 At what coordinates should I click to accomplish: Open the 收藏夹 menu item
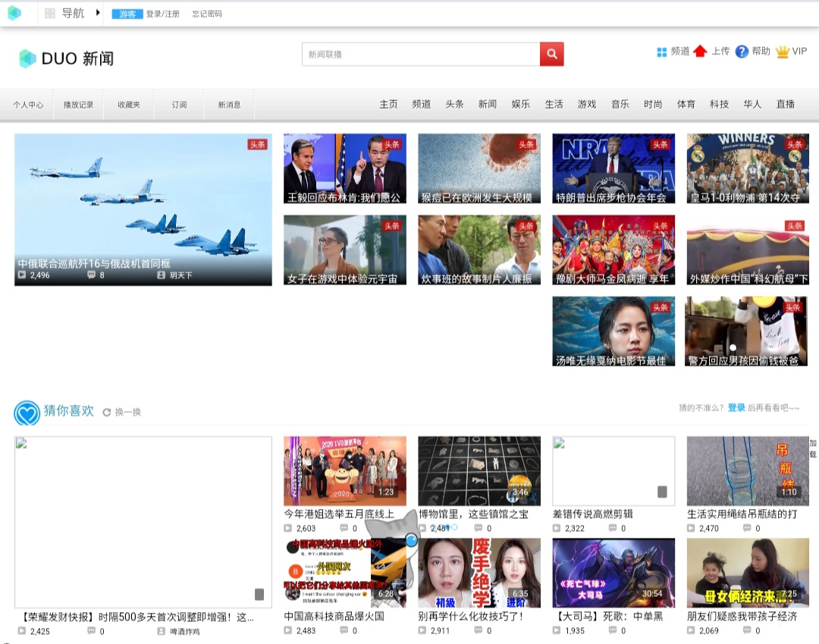coord(128,105)
